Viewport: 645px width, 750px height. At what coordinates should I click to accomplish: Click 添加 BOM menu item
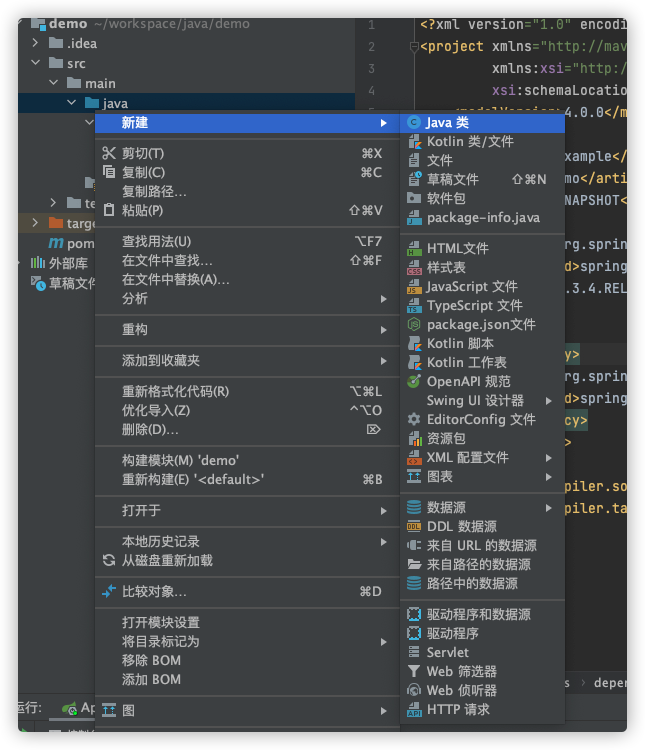click(x=151, y=679)
